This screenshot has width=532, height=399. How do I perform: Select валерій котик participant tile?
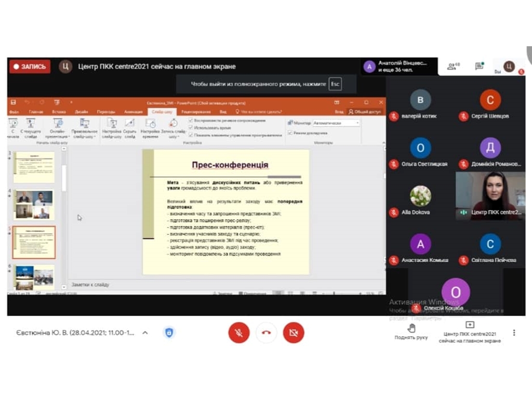pyautogui.click(x=420, y=105)
